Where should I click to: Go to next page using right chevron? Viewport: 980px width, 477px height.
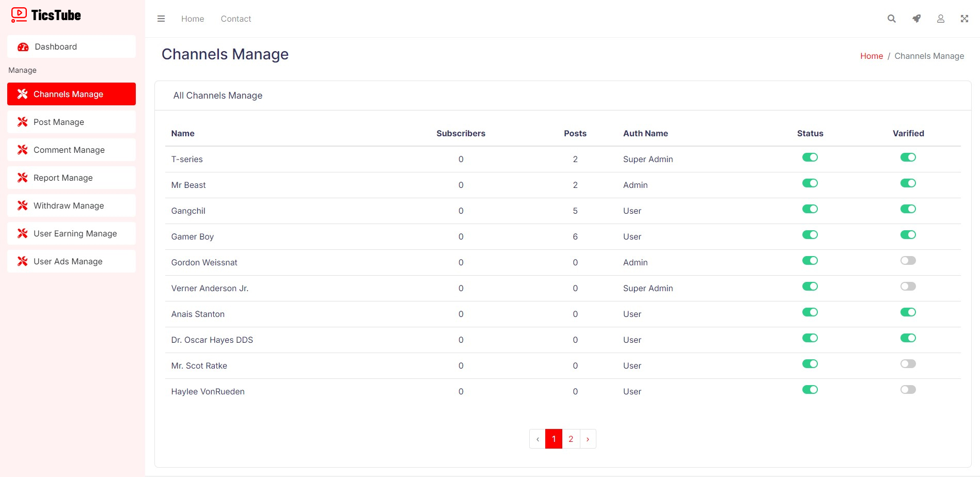588,439
